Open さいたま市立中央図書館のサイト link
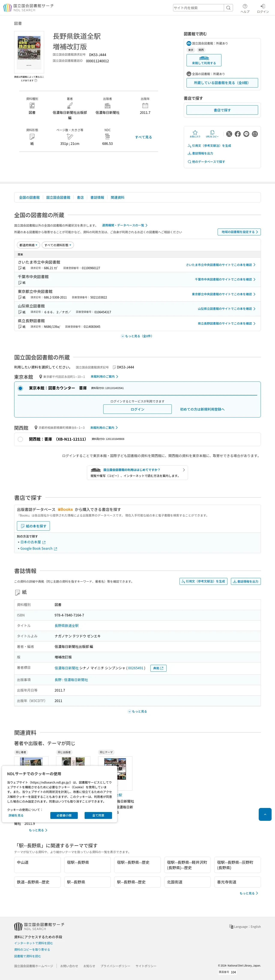This screenshot has width=275, height=980. [221, 265]
